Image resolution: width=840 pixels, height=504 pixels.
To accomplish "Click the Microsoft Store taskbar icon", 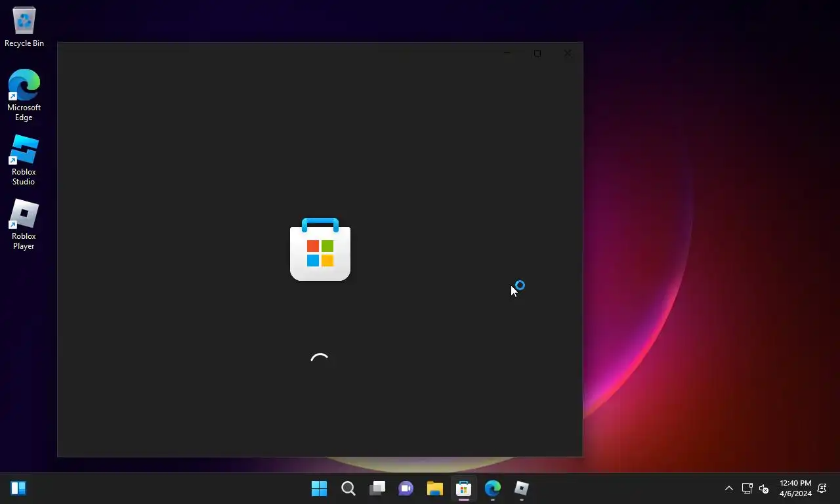I will pos(464,488).
